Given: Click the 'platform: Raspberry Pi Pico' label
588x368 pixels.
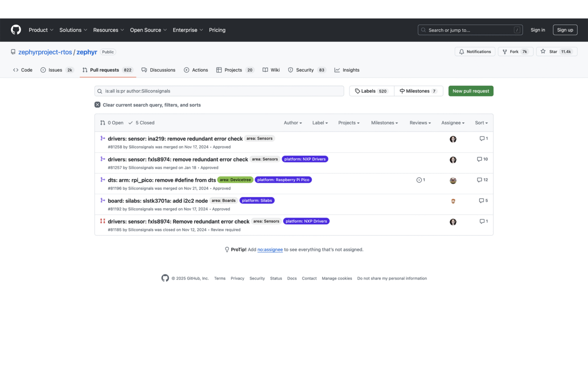Looking at the screenshot, I should 283,180.
